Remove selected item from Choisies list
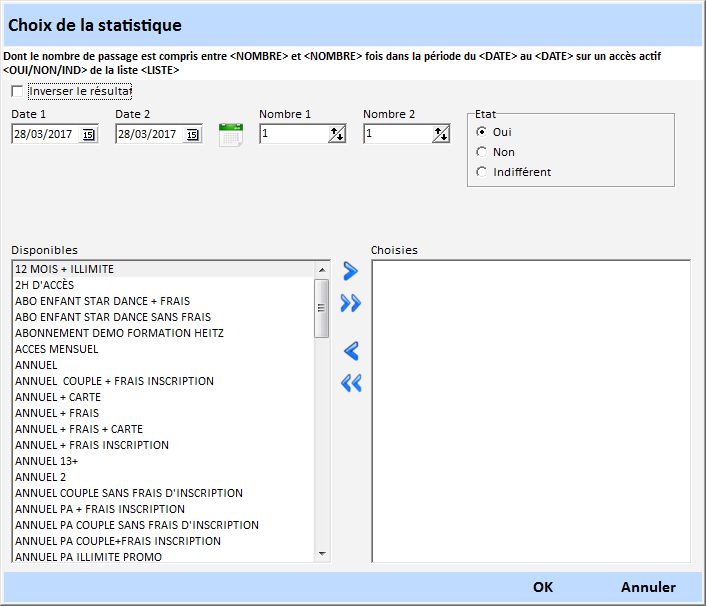706x606 pixels. [350, 351]
